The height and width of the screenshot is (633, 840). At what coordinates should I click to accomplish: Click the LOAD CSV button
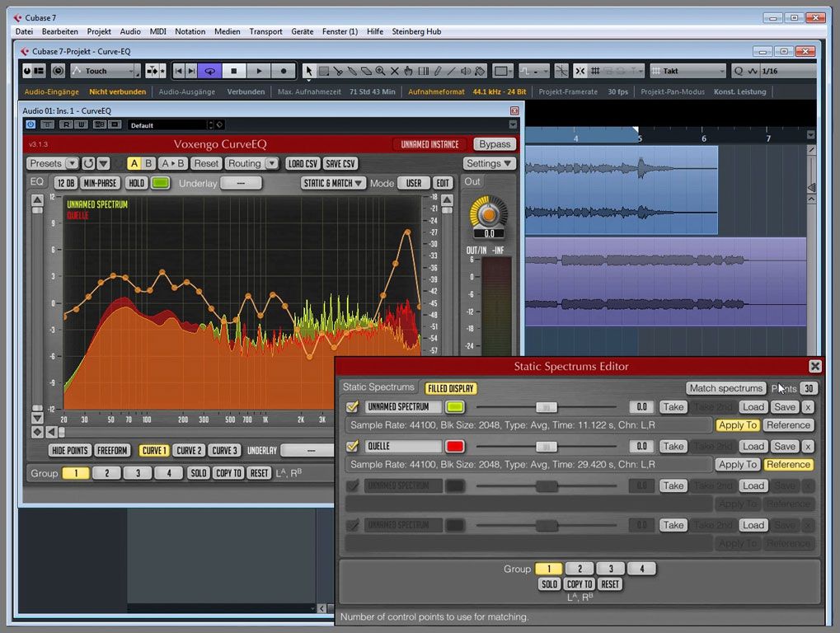pyautogui.click(x=303, y=163)
